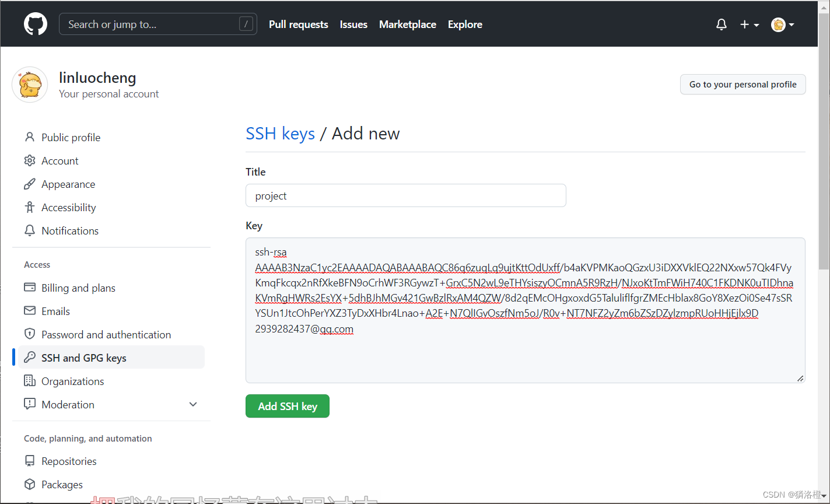Open Explore in the top navigation

point(465,24)
